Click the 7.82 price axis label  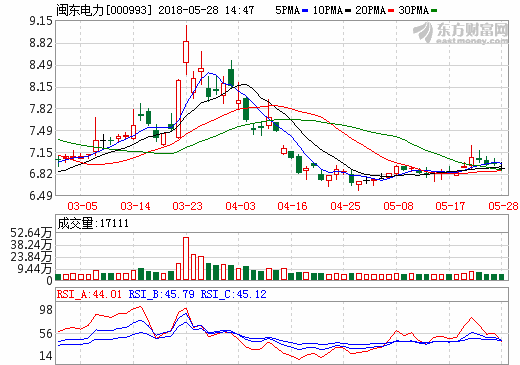[41, 109]
